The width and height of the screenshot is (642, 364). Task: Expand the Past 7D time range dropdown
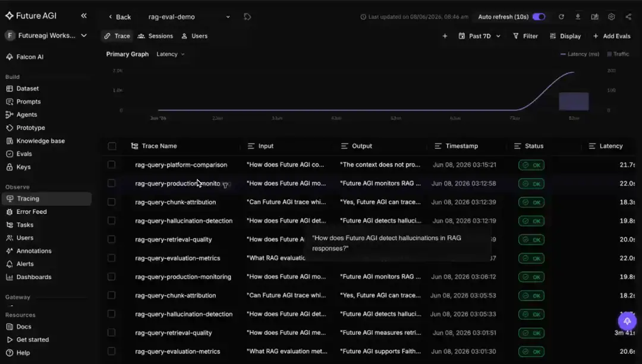click(480, 36)
